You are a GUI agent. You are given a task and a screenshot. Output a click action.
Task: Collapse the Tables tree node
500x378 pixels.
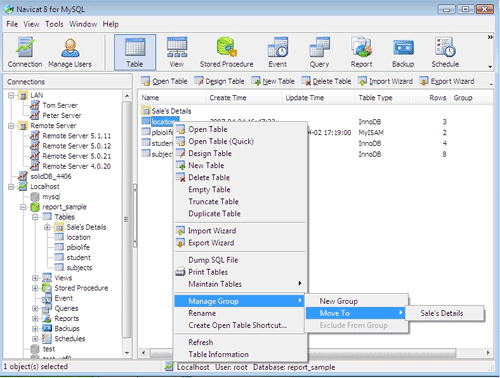pos(35,217)
